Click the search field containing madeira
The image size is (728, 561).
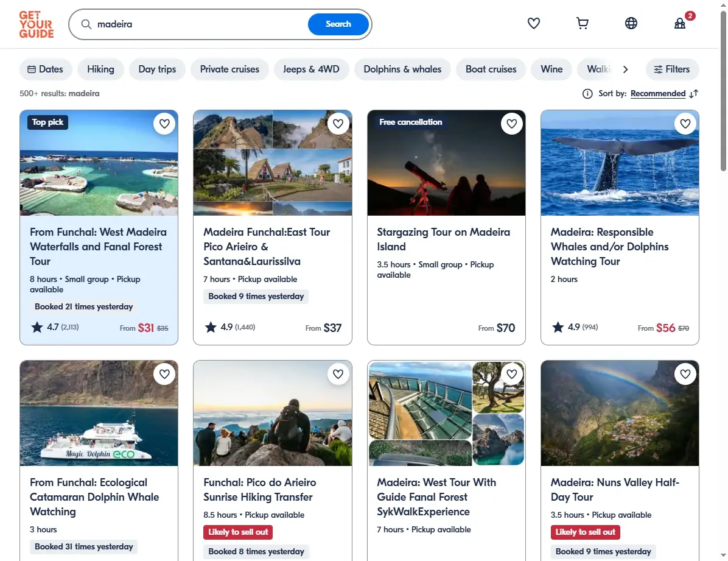click(200, 24)
